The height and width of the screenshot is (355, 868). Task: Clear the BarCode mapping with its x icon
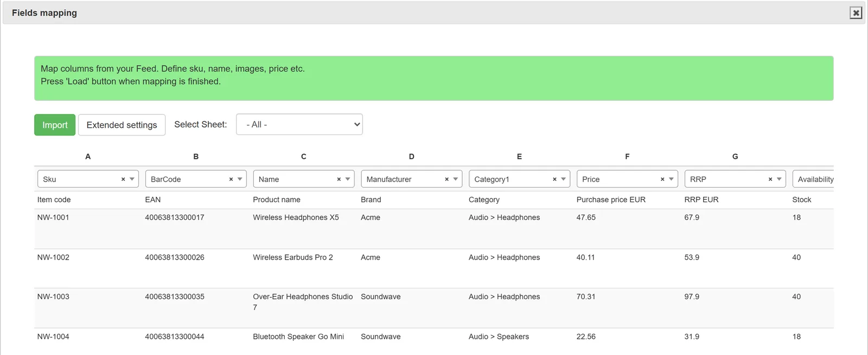pyautogui.click(x=231, y=179)
